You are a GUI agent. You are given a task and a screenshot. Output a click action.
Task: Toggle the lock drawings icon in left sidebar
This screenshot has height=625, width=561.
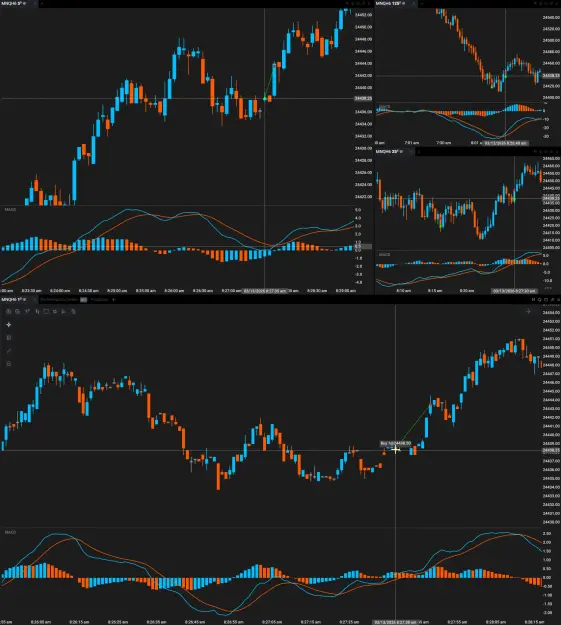coord(9,364)
